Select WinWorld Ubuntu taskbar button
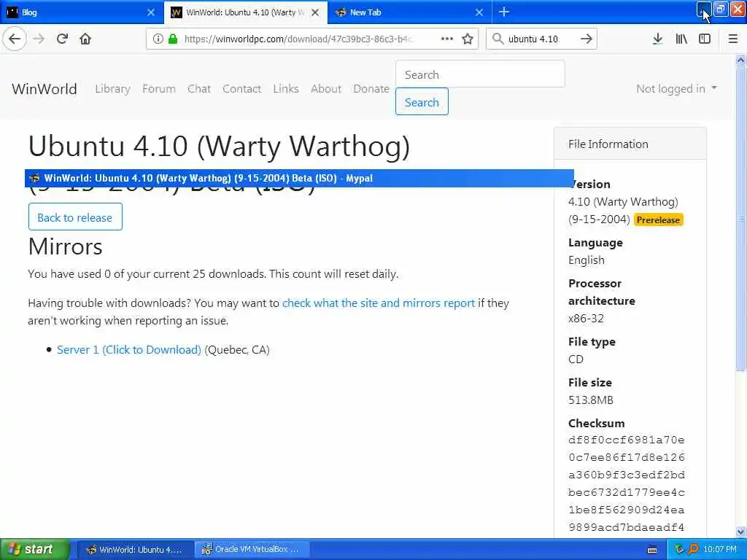This screenshot has height=560, width=747. (135, 550)
